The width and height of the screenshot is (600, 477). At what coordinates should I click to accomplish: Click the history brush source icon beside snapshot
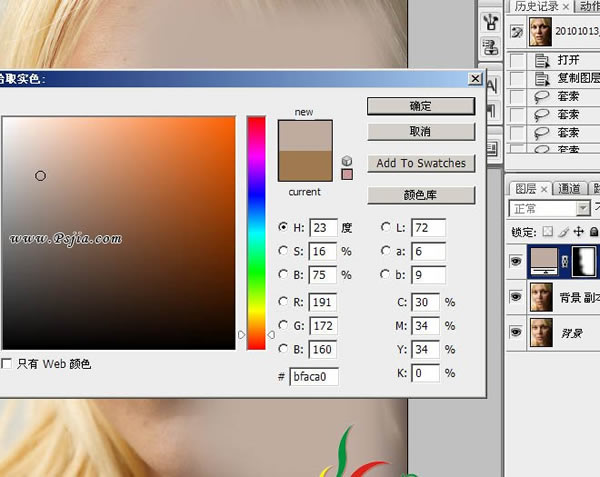point(517,32)
